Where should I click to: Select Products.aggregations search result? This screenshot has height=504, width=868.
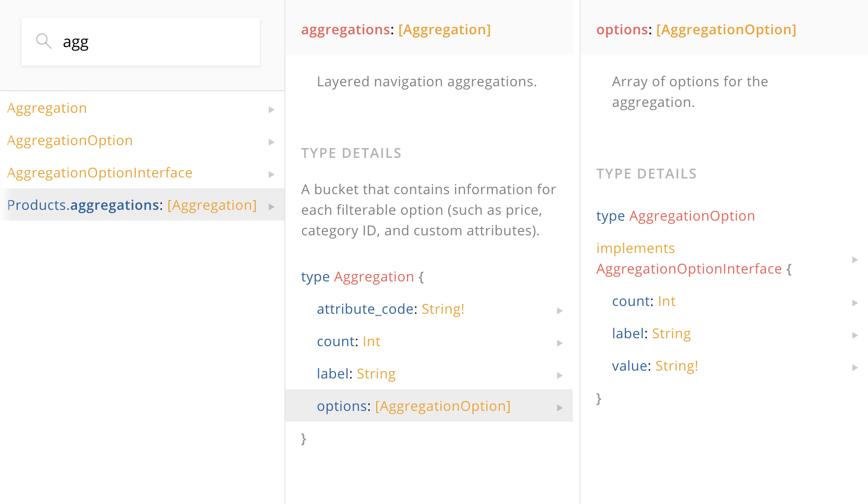[131, 205]
